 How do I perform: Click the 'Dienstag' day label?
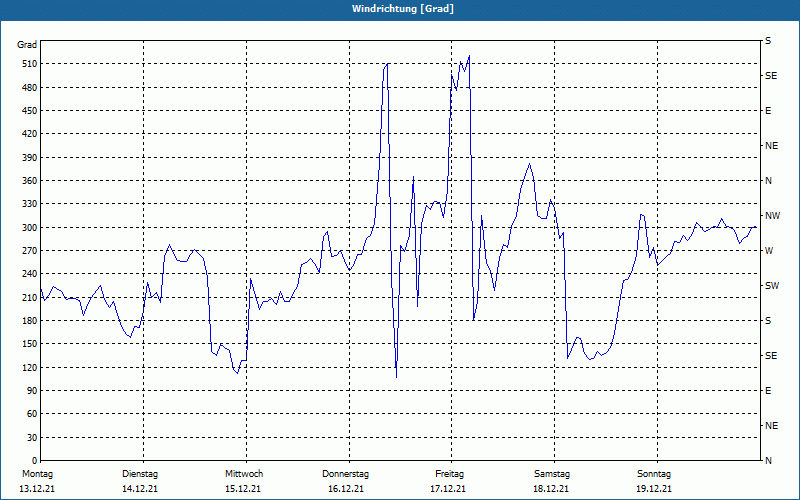pyautogui.click(x=140, y=474)
